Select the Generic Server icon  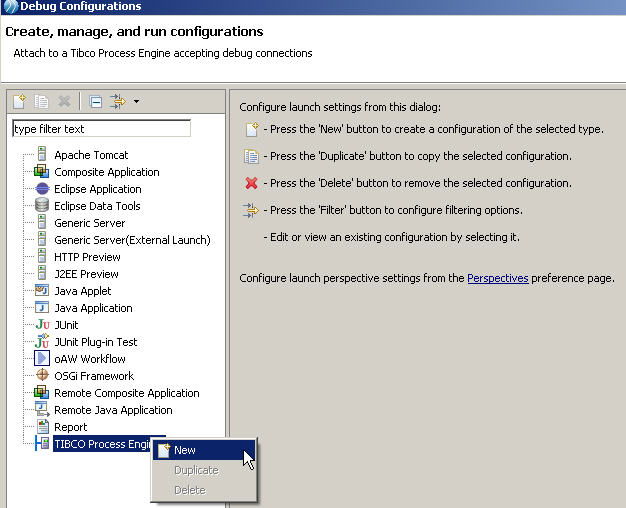[42, 222]
